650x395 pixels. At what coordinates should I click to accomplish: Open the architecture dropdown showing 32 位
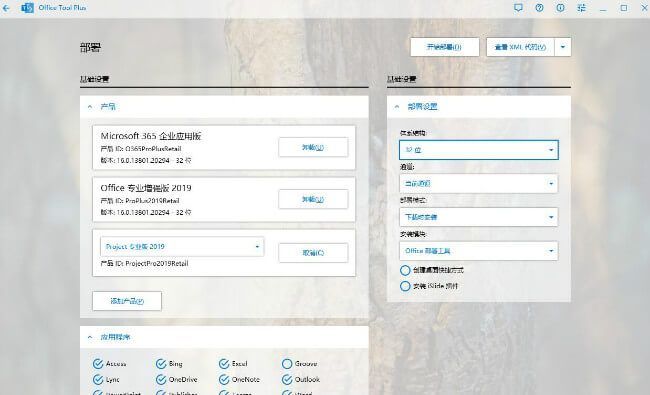point(479,150)
